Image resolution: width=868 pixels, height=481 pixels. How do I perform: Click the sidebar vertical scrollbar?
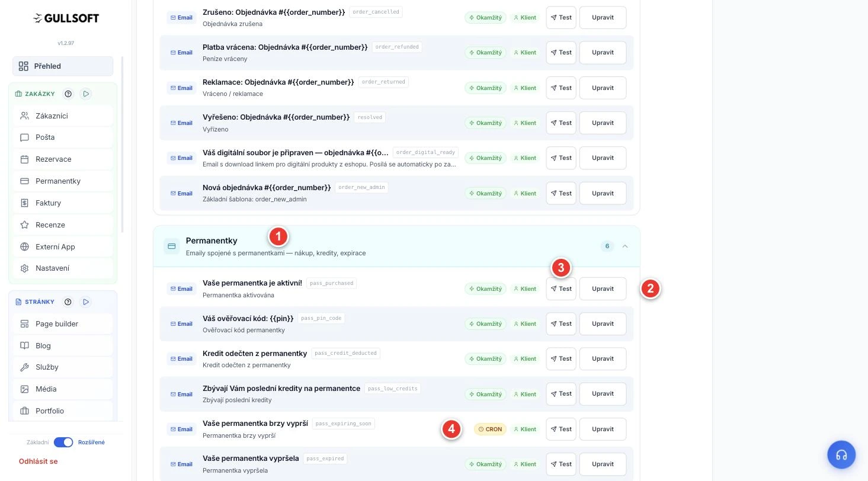[123, 144]
